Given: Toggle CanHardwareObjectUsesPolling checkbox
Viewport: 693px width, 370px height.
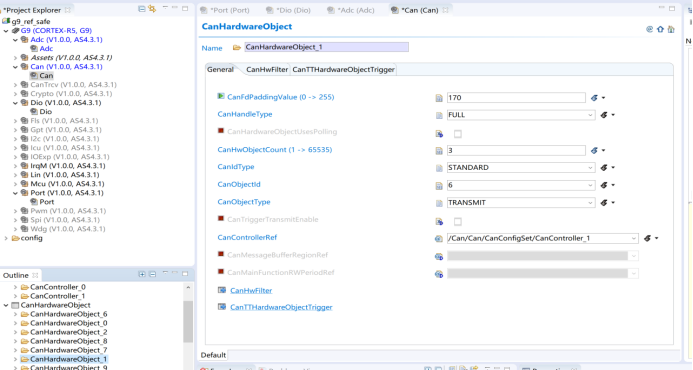Looking at the screenshot, I should [458, 134].
